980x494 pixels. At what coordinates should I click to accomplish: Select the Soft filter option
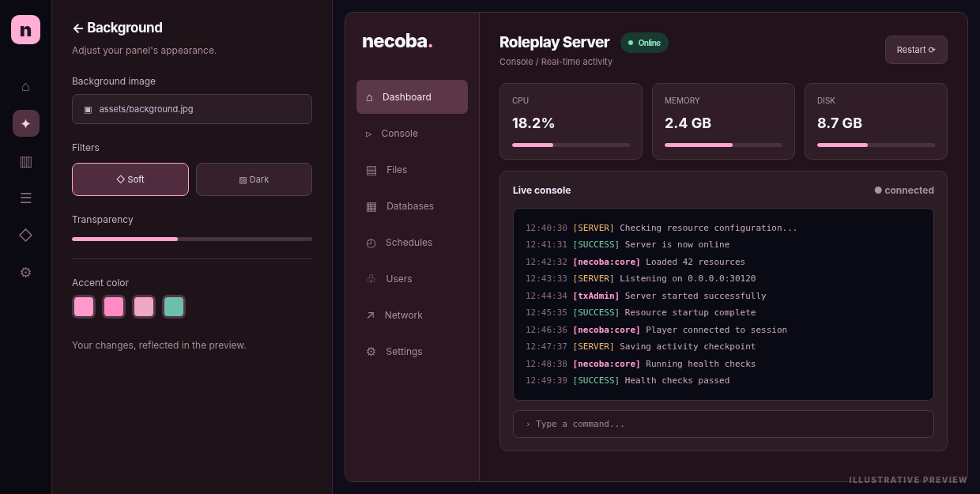[130, 179]
